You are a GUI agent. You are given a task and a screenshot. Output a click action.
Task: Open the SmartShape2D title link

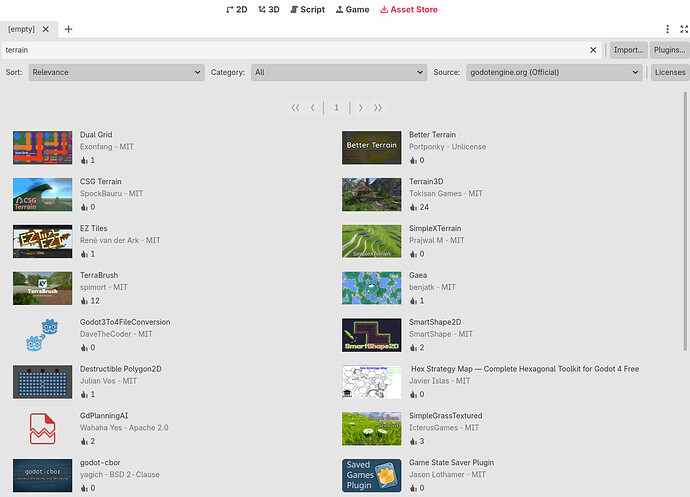tap(435, 322)
